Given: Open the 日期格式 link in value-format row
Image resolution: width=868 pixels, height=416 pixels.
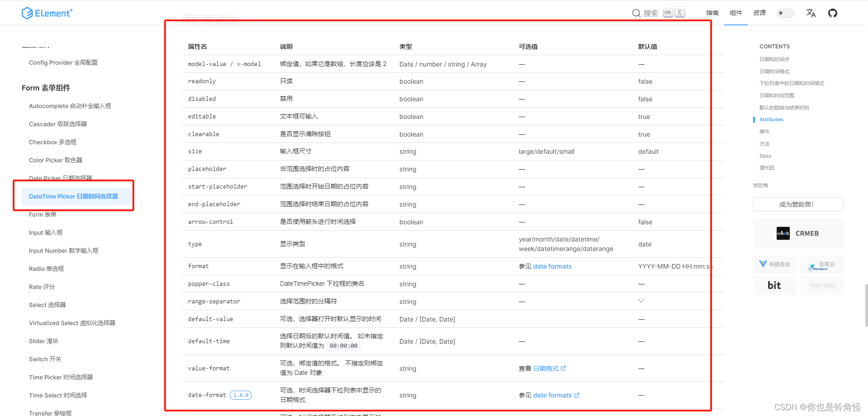Looking at the screenshot, I should [x=546, y=368].
